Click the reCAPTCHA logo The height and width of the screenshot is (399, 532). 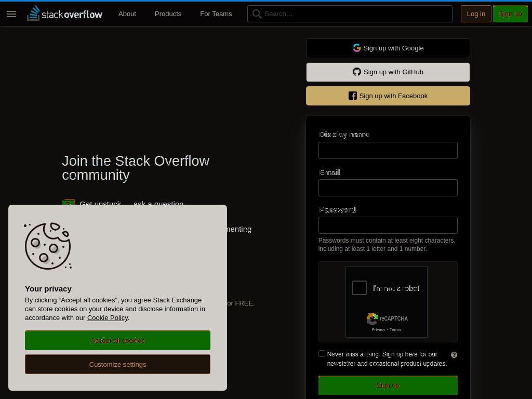click(372, 318)
